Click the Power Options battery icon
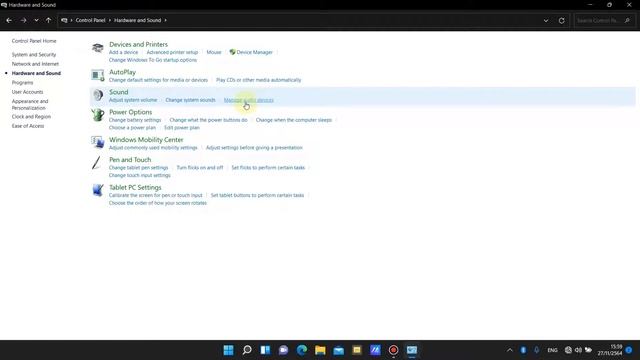This screenshot has width=640, height=360. pos(98,116)
